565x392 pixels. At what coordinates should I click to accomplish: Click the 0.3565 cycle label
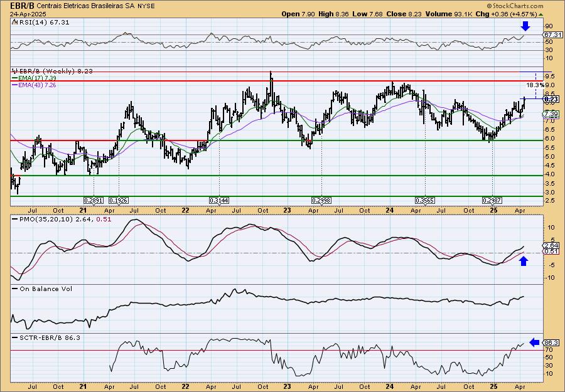click(x=425, y=200)
